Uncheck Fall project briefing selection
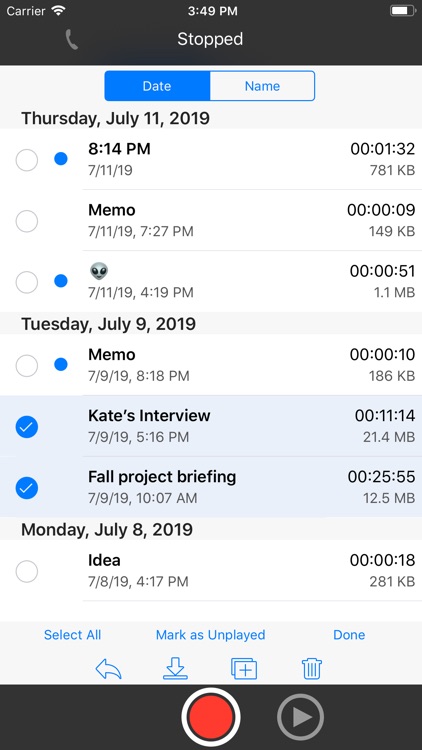This screenshot has width=422, height=750. (27, 488)
